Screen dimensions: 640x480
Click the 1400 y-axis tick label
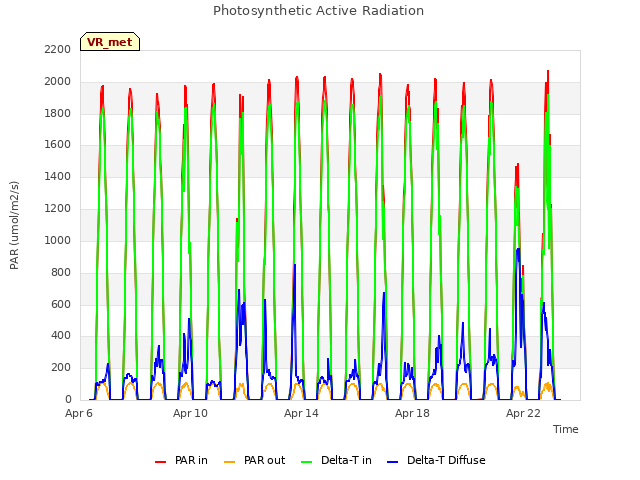(x=58, y=176)
